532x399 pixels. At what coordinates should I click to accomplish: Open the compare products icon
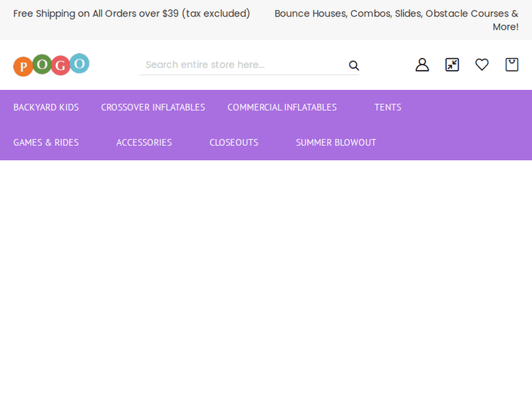tap(452, 64)
